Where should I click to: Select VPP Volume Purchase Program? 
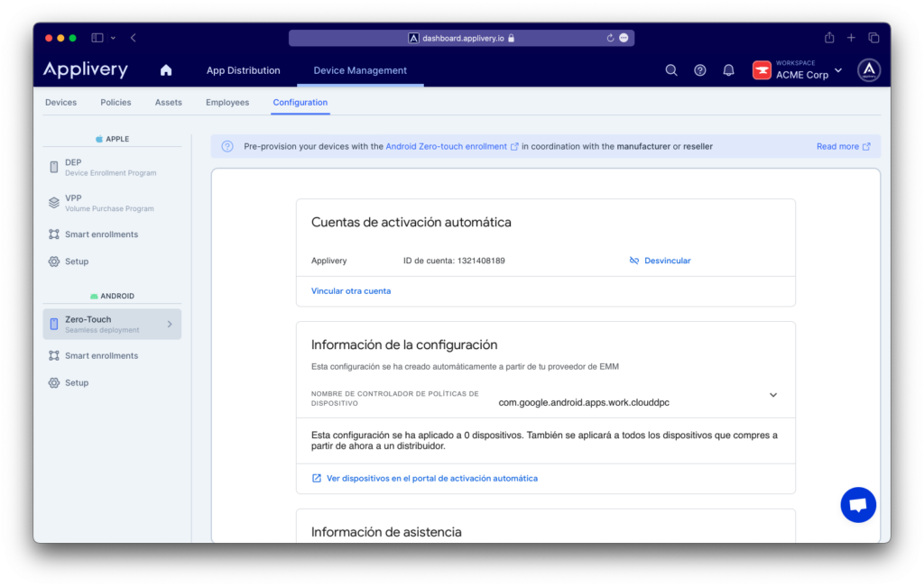tap(112, 203)
